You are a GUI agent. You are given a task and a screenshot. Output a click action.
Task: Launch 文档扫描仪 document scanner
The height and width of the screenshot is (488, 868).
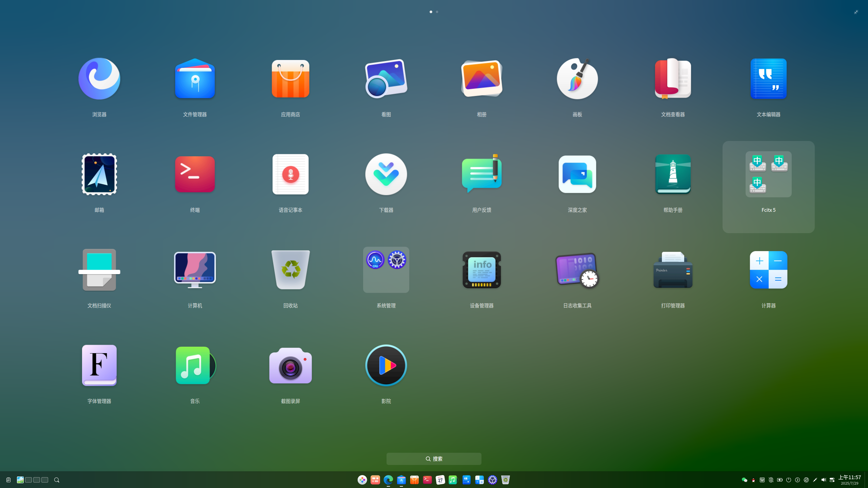(x=99, y=270)
